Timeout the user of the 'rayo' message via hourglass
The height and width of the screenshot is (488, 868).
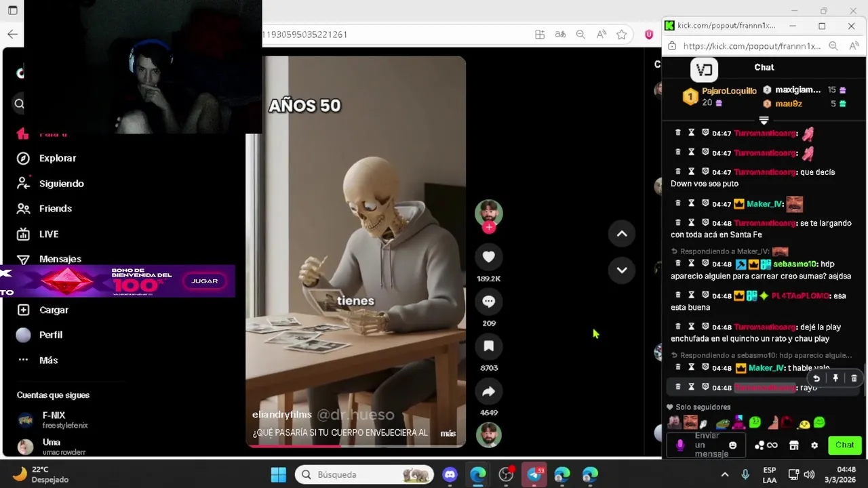click(691, 386)
